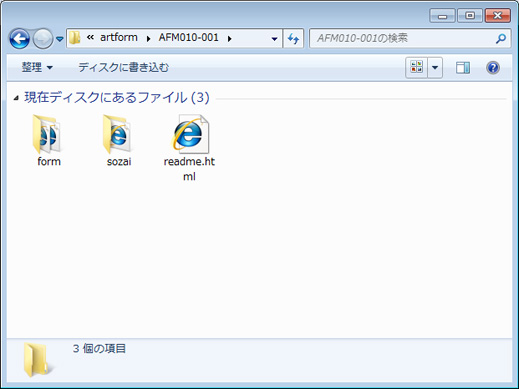
Task: Maximize the Explorer window
Action: point(470,16)
